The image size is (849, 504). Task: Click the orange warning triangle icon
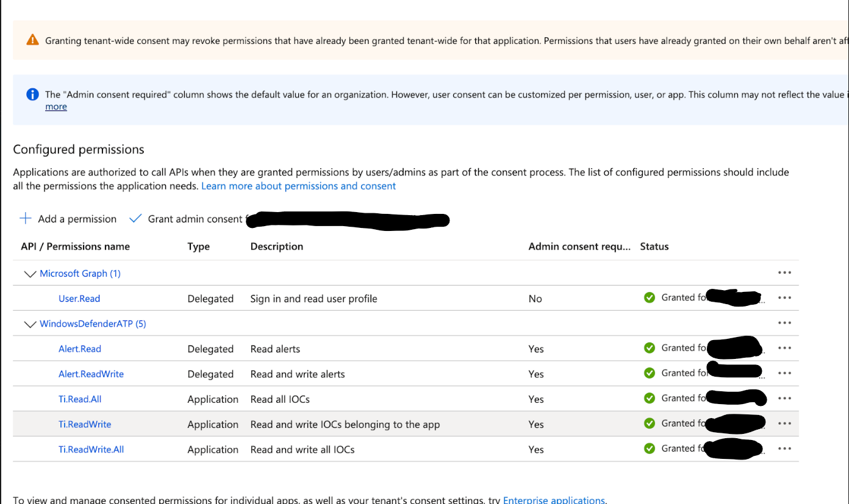32,40
